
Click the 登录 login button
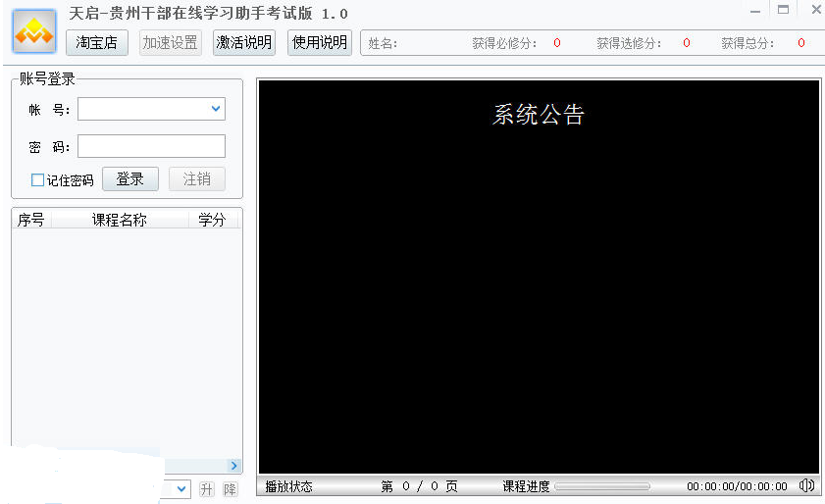click(129, 178)
